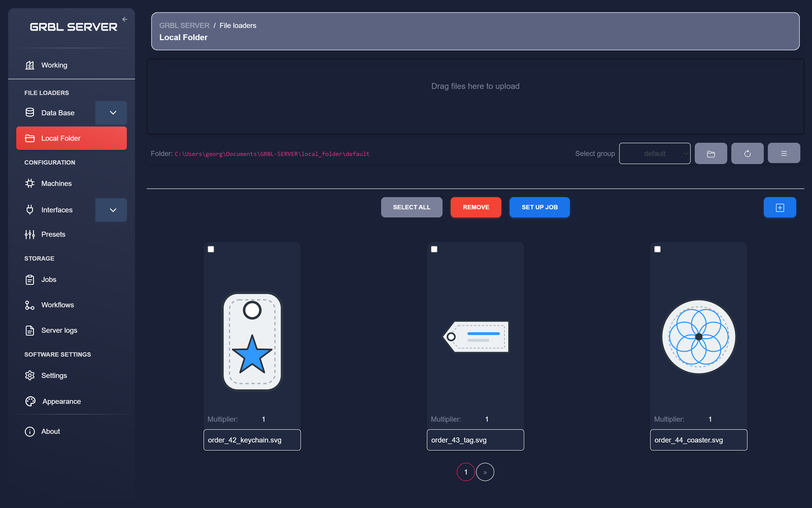Expand the Data Base submenu chevron

pos(111,113)
